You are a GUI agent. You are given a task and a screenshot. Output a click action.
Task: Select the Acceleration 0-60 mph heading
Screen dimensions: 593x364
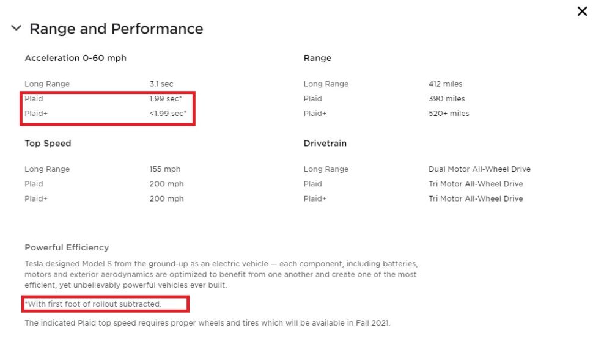pos(76,58)
